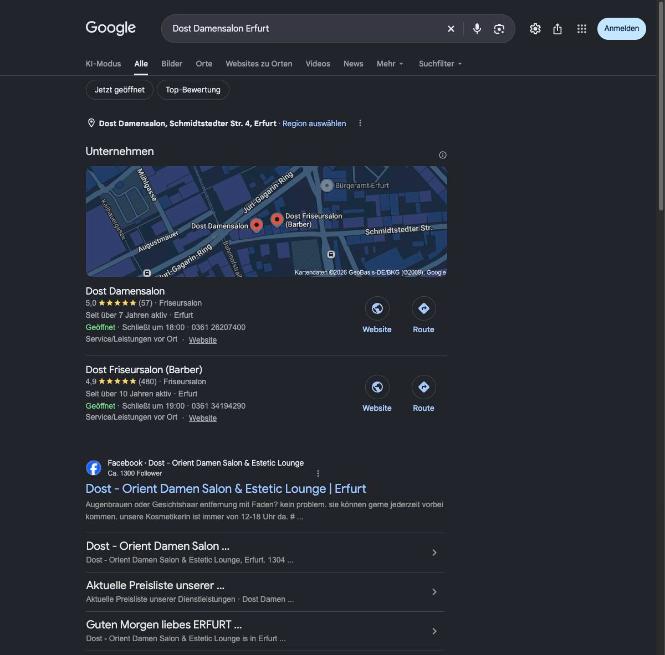Click the (57) review count for Dost Damensalon
The width and height of the screenshot is (665, 655).
[x=145, y=303]
